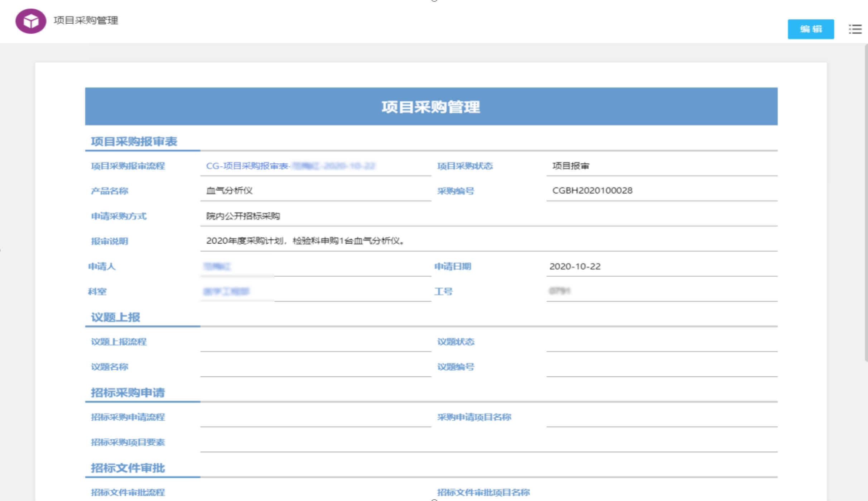Image resolution: width=868 pixels, height=501 pixels.
Task: Click the empty 议题编号 field
Action: 662,367
